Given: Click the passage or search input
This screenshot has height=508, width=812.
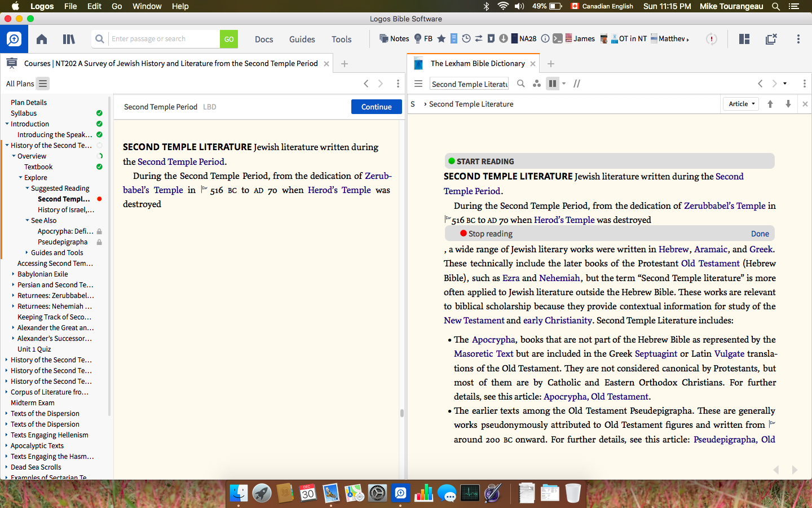Looking at the screenshot, I should pyautogui.click(x=164, y=39).
